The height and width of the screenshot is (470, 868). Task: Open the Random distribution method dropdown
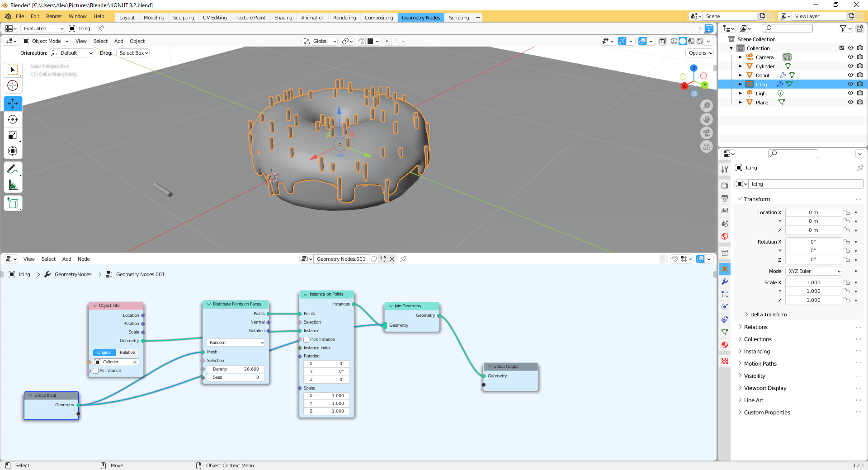click(236, 343)
